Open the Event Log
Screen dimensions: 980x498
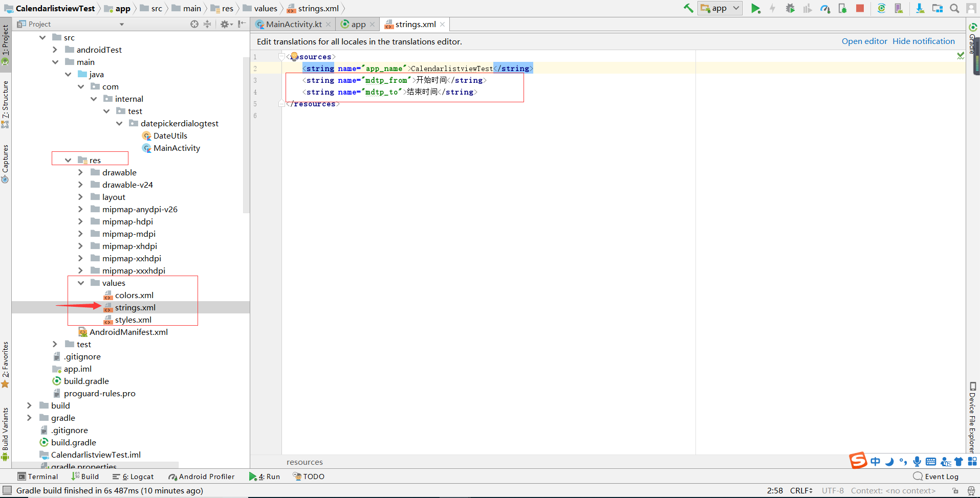[936, 477]
